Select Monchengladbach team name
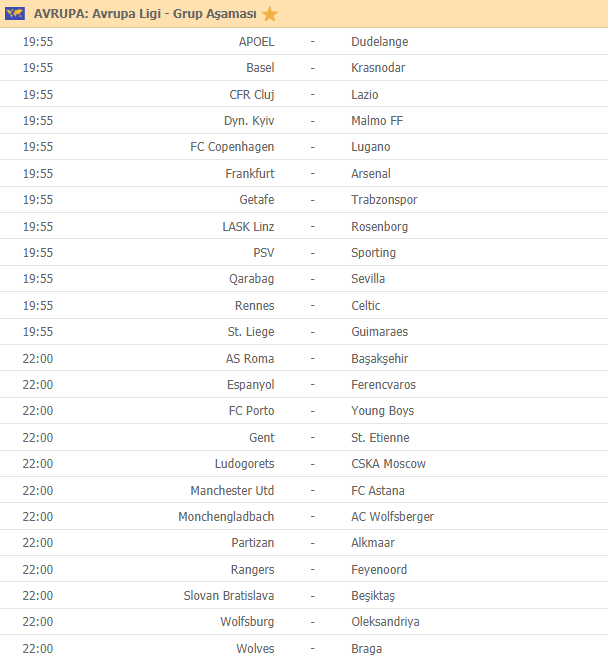This screenshot has height=659, width=608. (x=226, y=517)
